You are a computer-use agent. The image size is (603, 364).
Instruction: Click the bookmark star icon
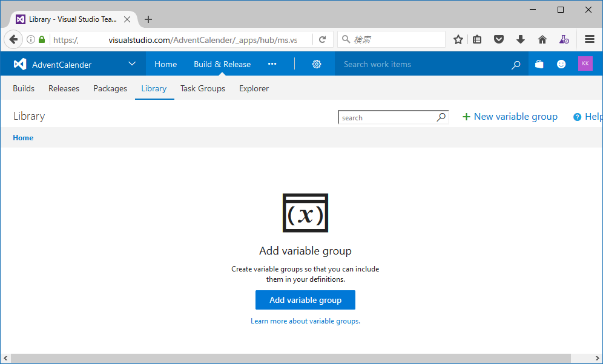click(458, 39)
